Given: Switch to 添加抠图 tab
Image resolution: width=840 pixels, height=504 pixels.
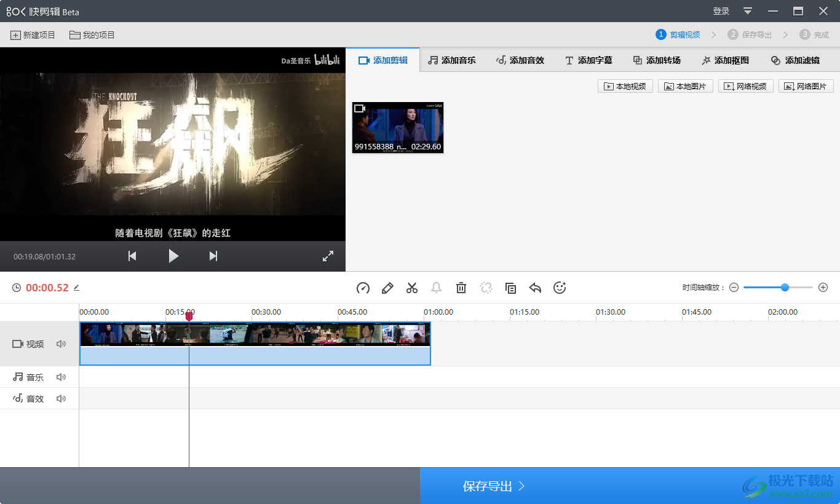Looking at the screenshot, I should (x=725, y=60).
